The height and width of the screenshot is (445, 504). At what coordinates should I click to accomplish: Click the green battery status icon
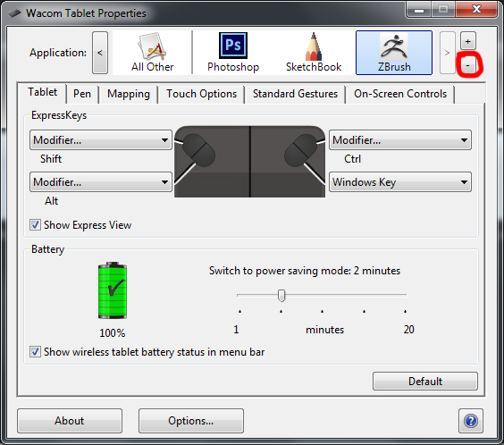click(113, 290)
